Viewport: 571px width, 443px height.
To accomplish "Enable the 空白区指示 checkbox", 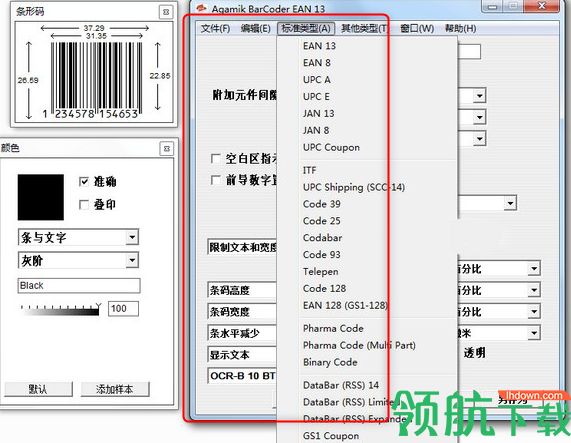I will [216, 159].
